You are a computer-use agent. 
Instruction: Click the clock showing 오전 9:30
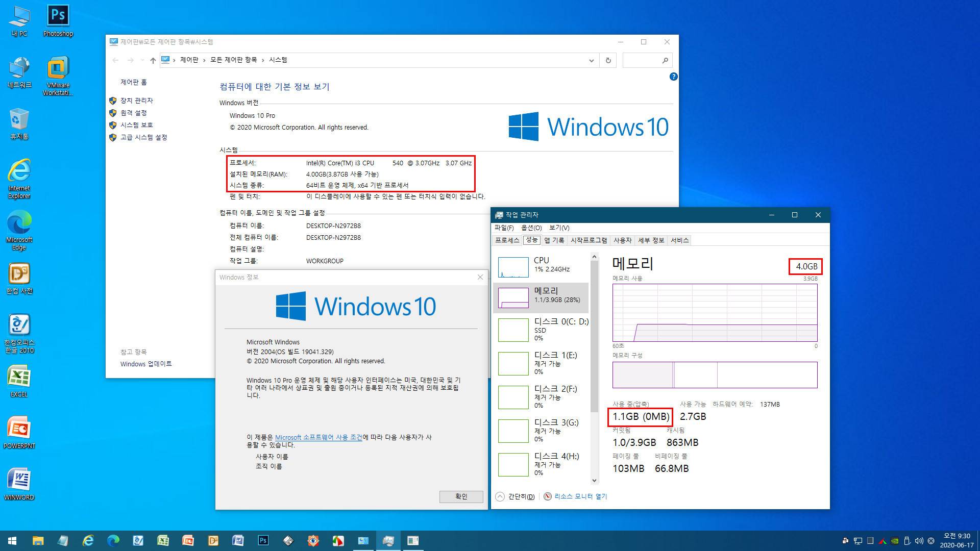point(957,541)
